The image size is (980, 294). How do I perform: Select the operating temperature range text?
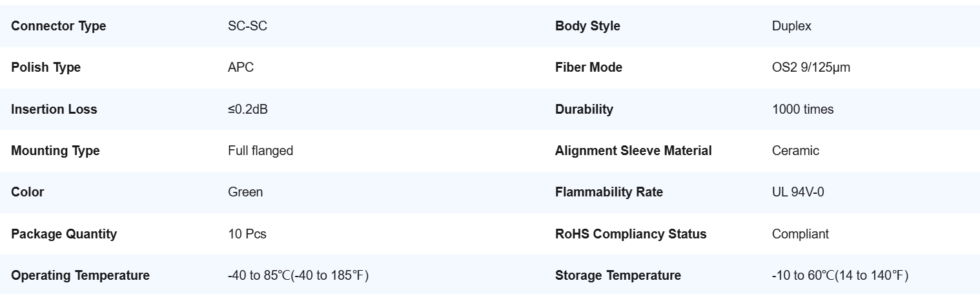point(298,275)
